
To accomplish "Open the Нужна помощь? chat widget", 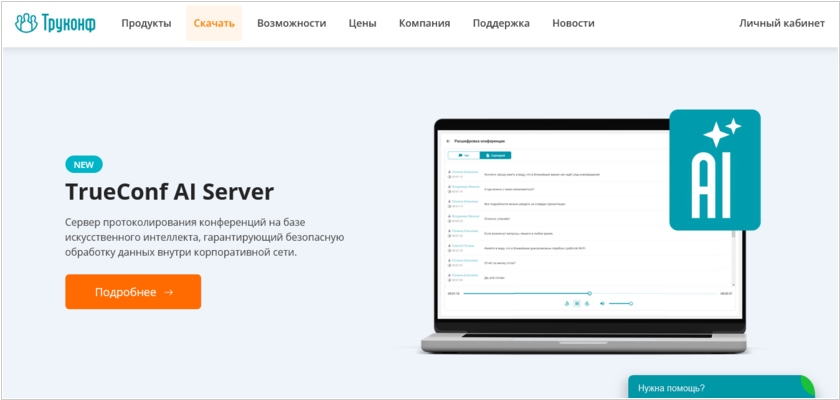I will pos(722,387).
